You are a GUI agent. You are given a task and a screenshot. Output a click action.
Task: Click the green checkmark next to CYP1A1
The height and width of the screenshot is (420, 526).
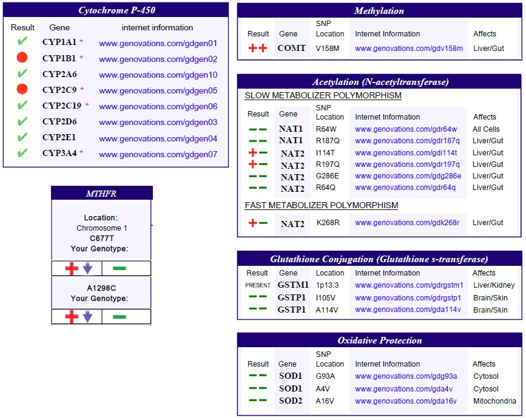pos(22,41)
